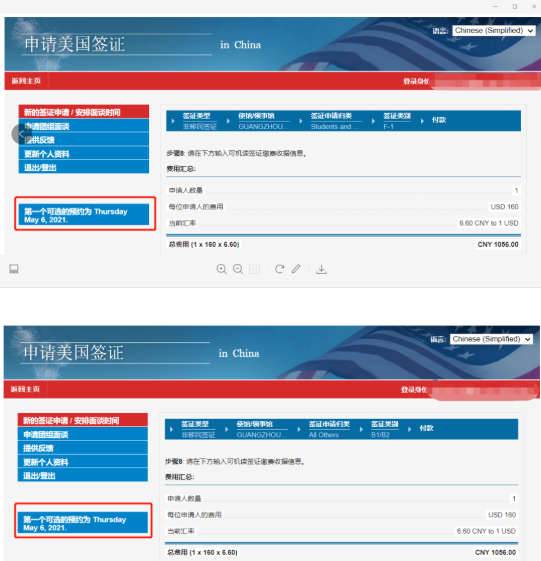
Task: Download the image with the arrow icon
Action: click(x=321, y=269)
